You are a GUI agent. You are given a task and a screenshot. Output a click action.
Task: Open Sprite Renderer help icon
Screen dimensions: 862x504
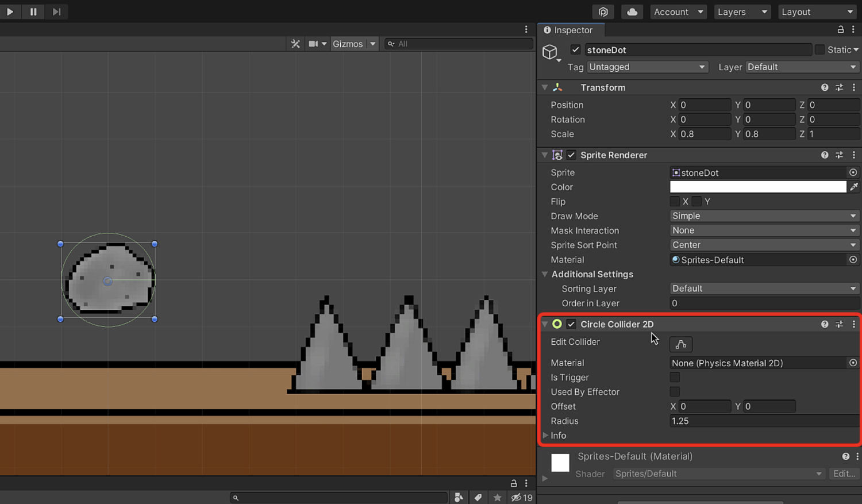point(825,155)
